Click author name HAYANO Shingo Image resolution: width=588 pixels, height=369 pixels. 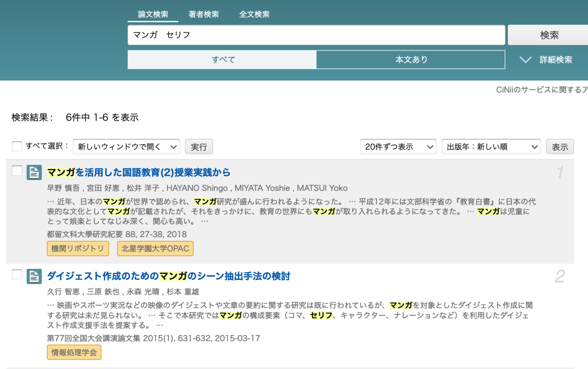(197, 188)
